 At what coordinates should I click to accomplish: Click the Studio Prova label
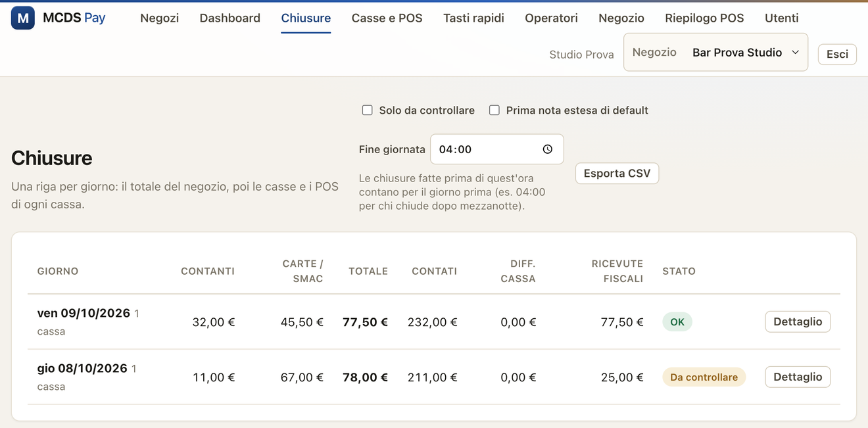tap(581, 55)
